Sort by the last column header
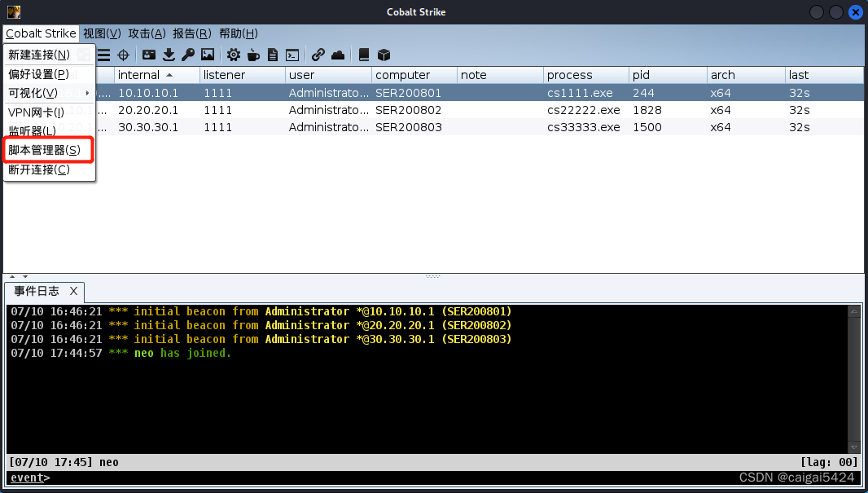This screenshot has height=493, width=868. [824, 75]
